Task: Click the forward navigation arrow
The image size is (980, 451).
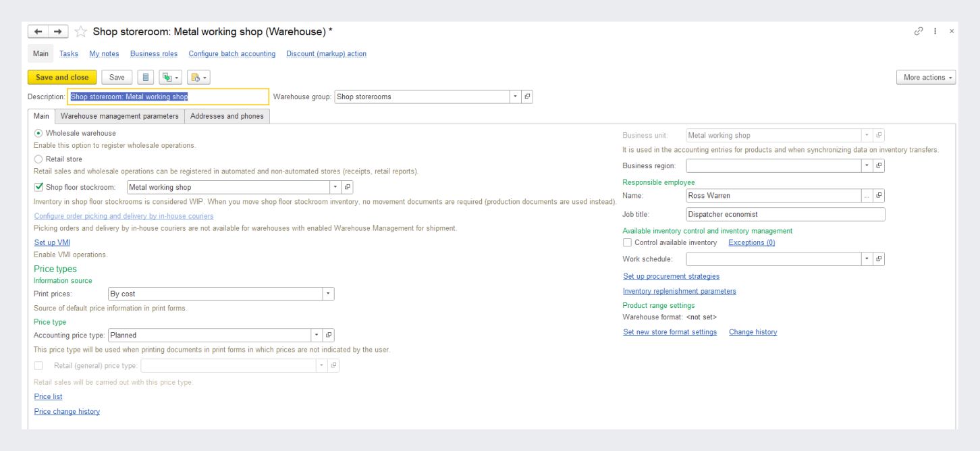Action: (58, 32)
